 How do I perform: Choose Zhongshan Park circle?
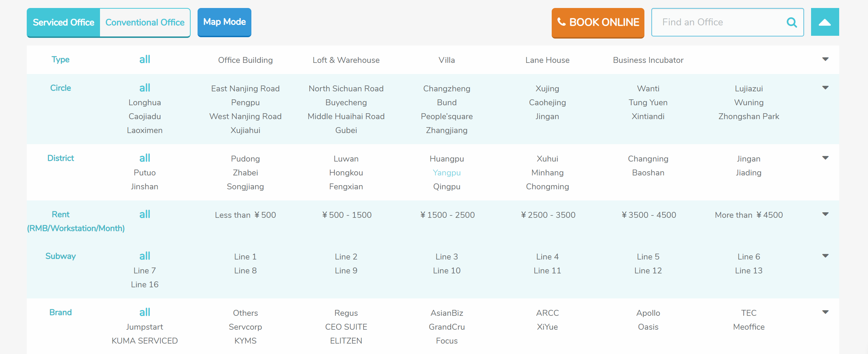(749, 116)
